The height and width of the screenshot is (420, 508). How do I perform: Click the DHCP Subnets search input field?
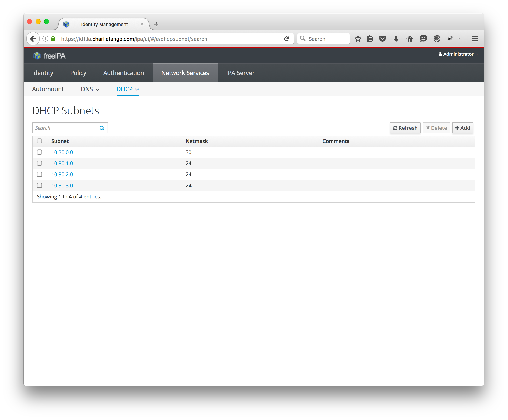coord(65,128)
